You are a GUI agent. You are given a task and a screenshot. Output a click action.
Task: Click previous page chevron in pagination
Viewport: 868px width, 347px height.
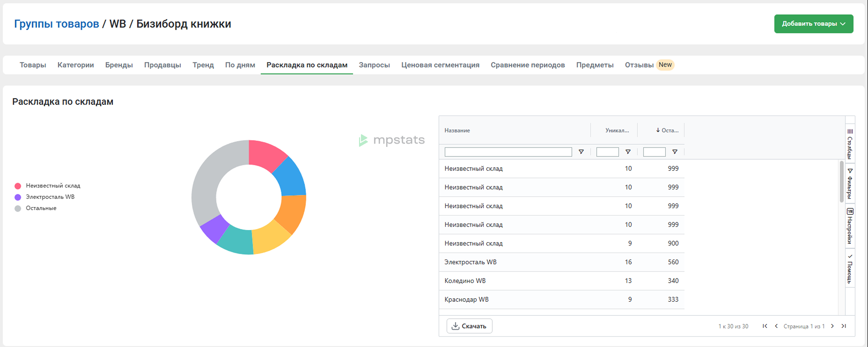(776, 326)
